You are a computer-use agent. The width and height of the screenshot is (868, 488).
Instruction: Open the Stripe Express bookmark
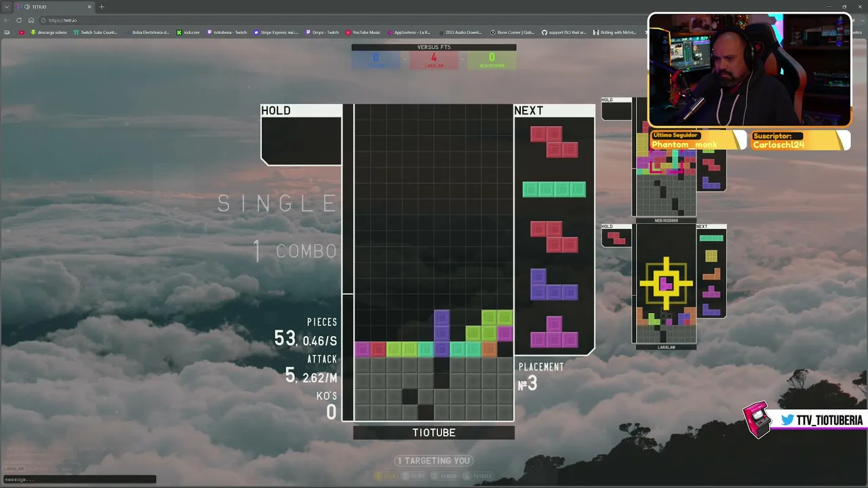(276, 33)
